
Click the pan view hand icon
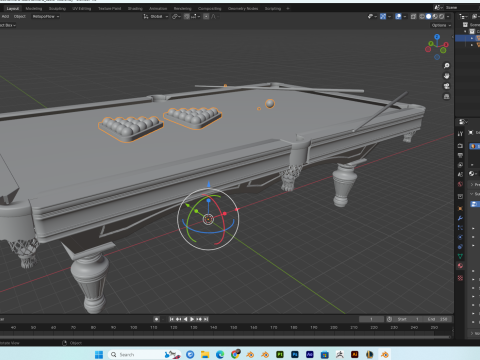(447, 76)
